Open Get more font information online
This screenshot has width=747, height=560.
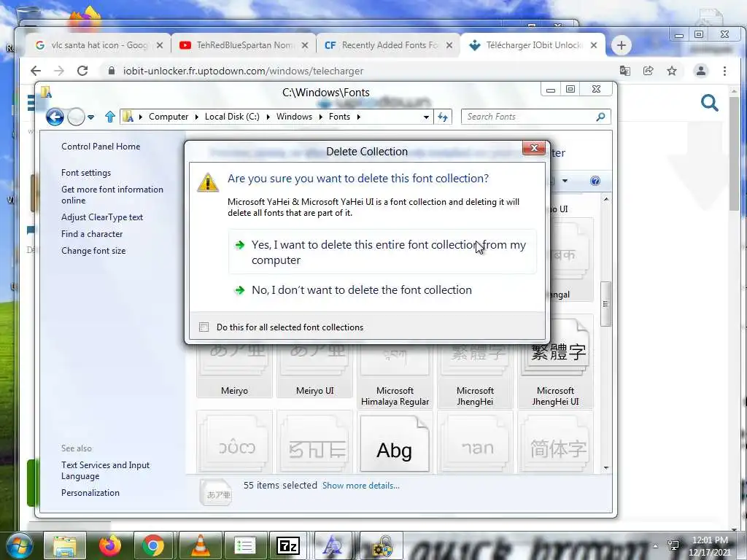pos(112,195)
